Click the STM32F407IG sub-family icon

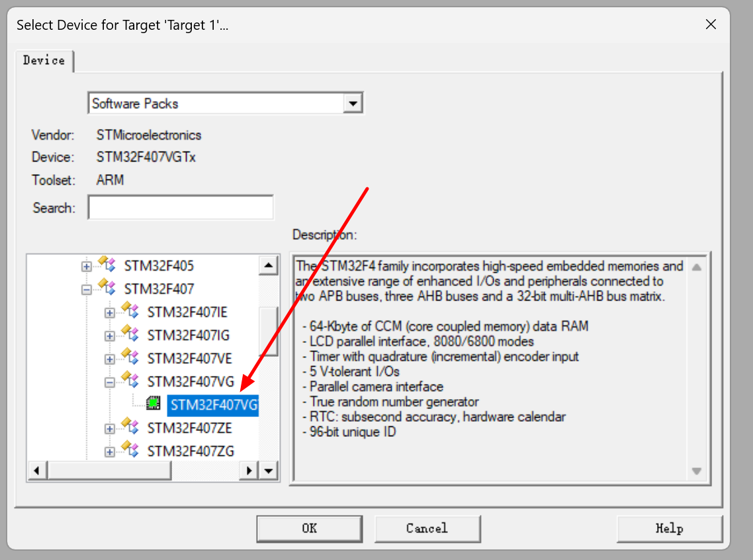tap(130, 334)
